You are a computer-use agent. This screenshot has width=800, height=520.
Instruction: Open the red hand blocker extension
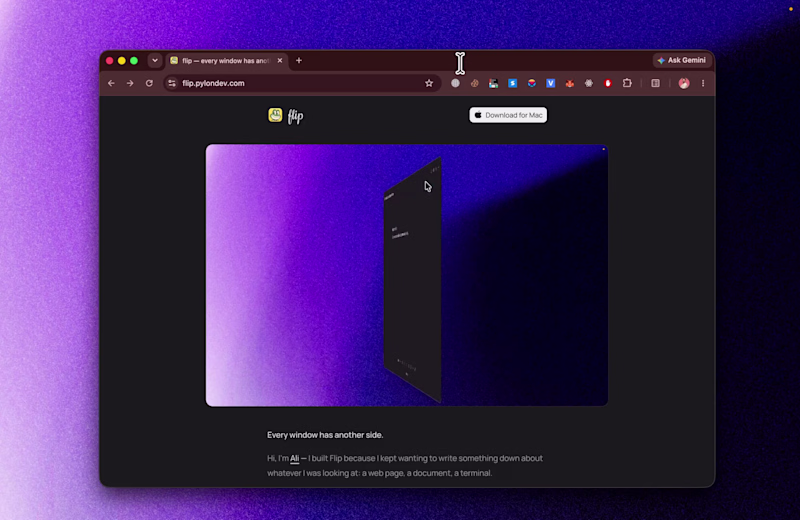pyautogui.click(x=608, y=83)
